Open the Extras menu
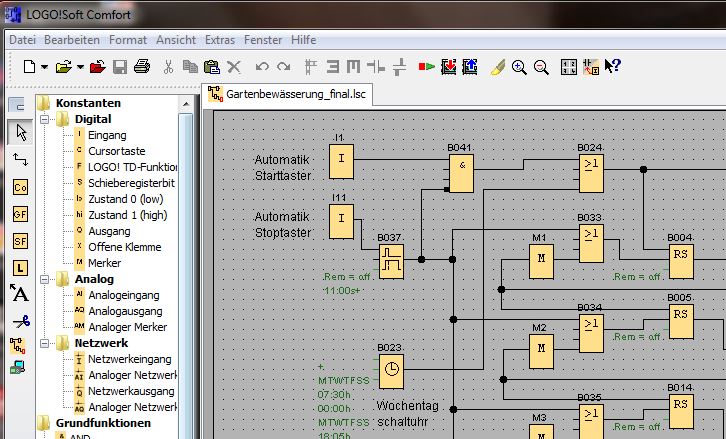 coord(219,40)
